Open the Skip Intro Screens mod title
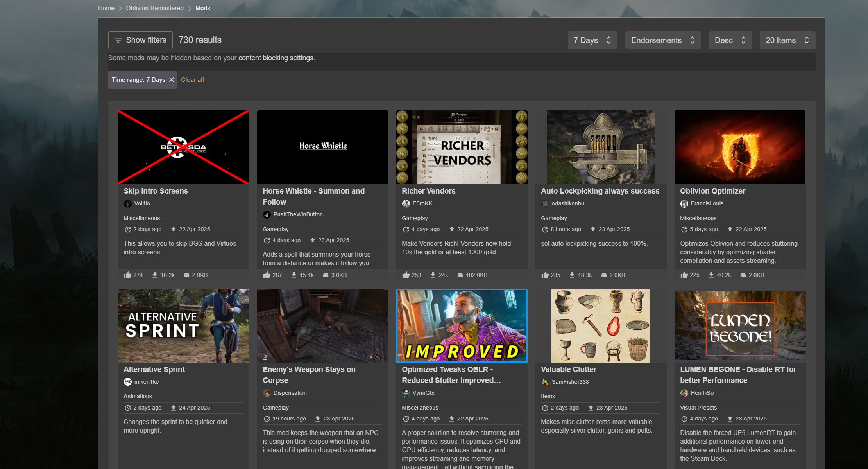 point(156,191)
